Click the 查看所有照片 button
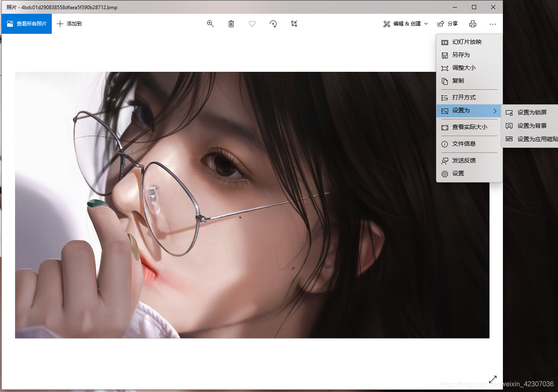This screenshot has height=392, width=558. click(27, 24)
